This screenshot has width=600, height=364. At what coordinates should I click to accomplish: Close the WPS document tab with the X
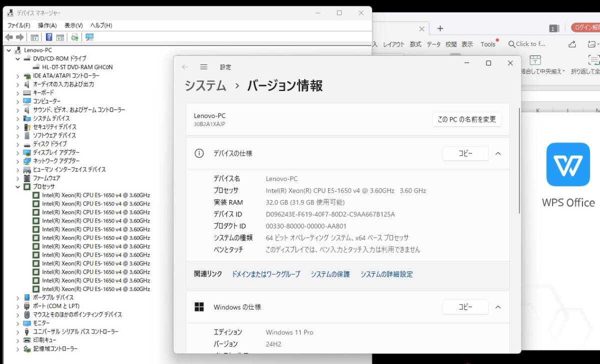tap(421, 29)
